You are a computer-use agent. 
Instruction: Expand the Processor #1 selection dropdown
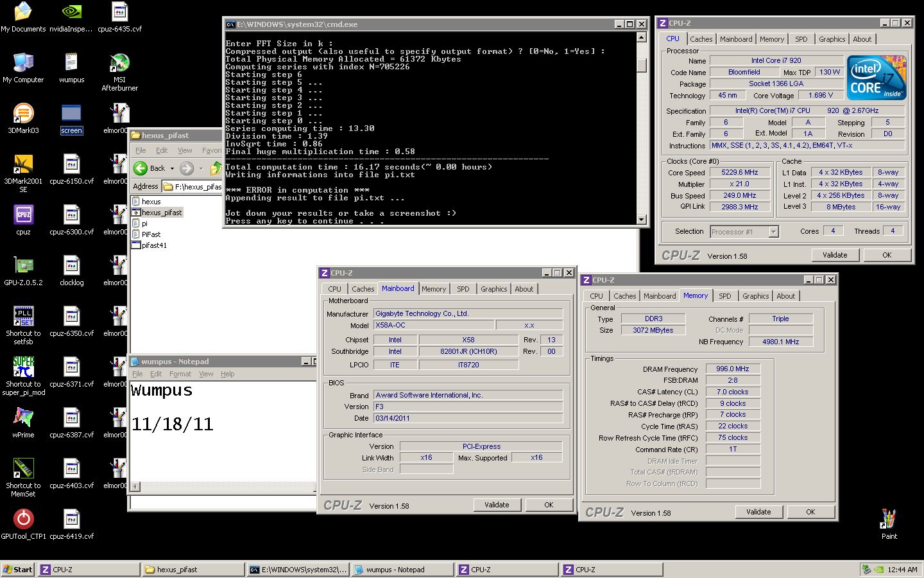pos(773,232)
